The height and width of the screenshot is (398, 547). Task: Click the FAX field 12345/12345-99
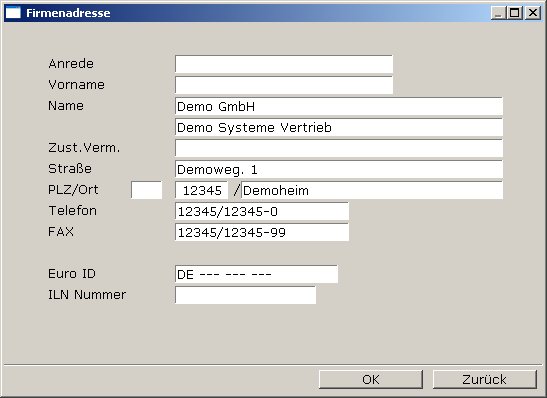click(262, 232)
